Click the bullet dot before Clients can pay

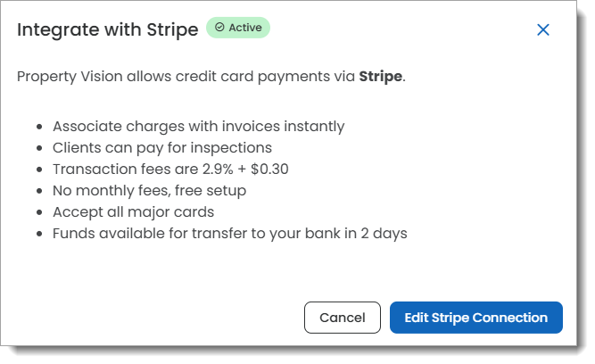37,148
